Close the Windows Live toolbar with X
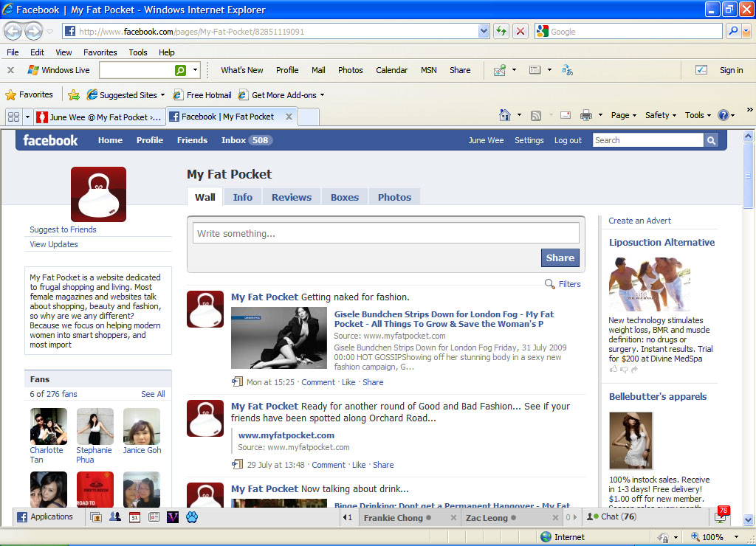The height and width of the screenshot is (546, 756). [10, 70]
